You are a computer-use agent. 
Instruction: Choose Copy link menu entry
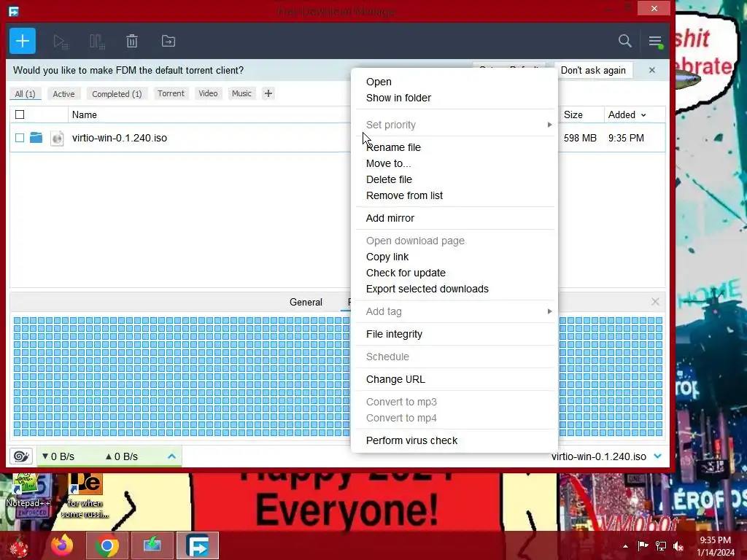387,257
